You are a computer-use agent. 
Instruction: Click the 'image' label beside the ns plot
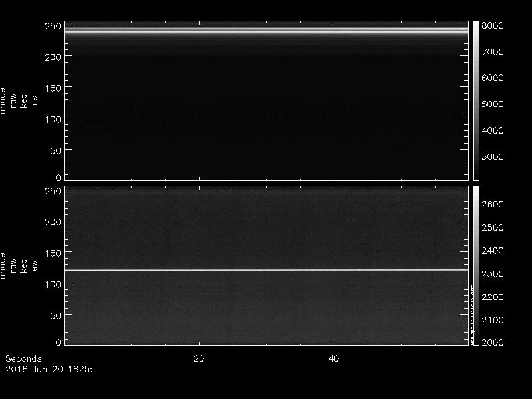[3, 101]
